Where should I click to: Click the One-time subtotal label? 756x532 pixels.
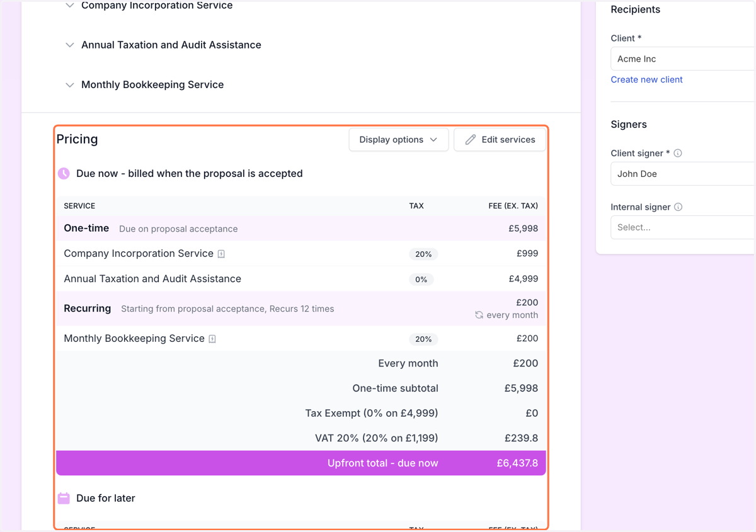click(395, 388)
